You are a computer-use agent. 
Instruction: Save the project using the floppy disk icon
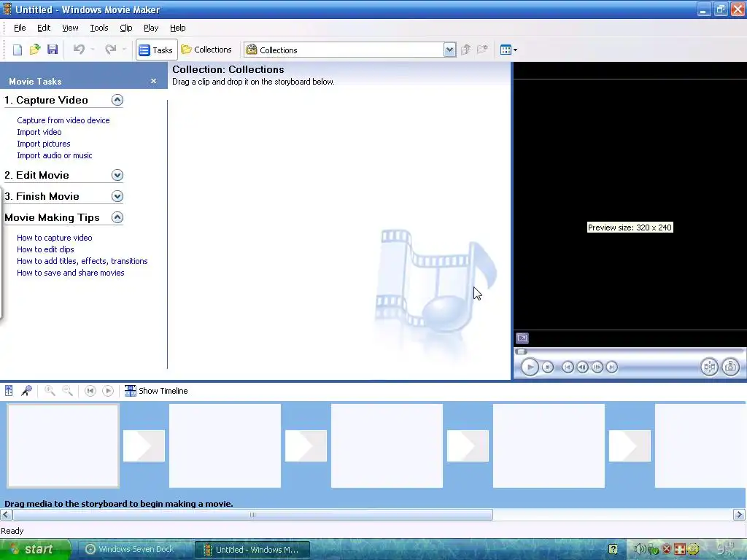point(53,50)
